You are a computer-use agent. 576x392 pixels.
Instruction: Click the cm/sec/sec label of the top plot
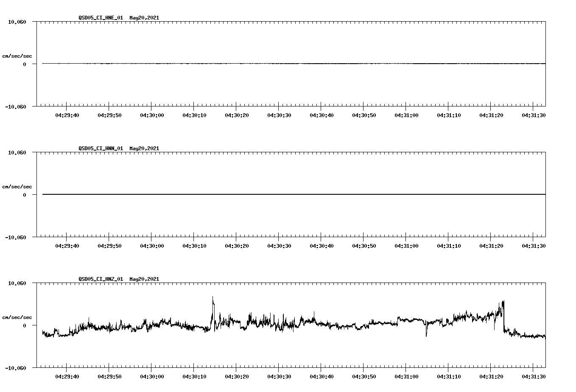point(17,56)
